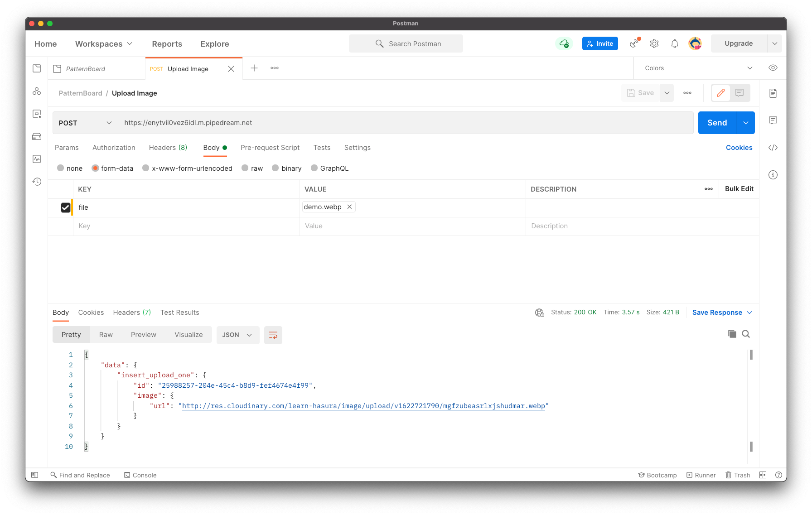
Task: Toggle the sidebar icon in status bar
Action: tap(35, 475)
